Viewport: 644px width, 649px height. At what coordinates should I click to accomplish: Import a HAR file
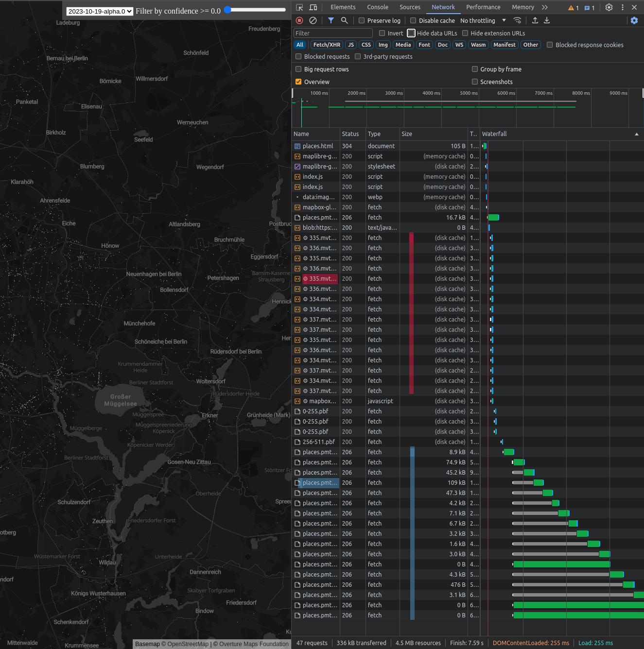click(x=535, y=20)
